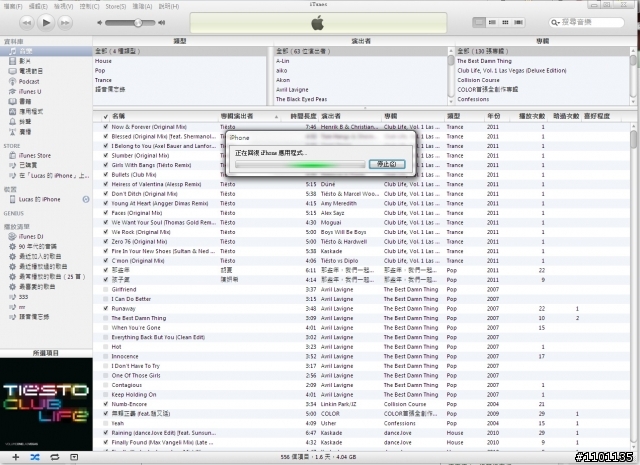640x465 pixels.
Task: Click the sync icon beside Lucas iPhone
Action: [x=86, y=199]
